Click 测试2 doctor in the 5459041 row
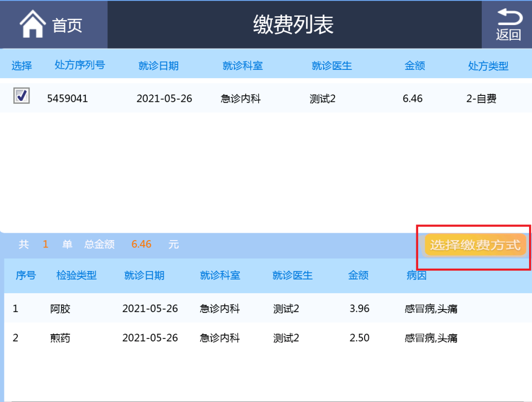 [322, 98]
